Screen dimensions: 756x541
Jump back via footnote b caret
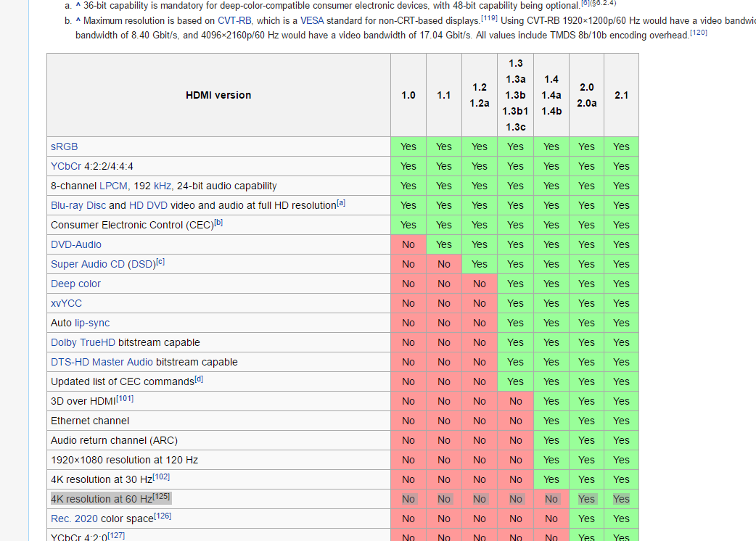tap(78, 20)
